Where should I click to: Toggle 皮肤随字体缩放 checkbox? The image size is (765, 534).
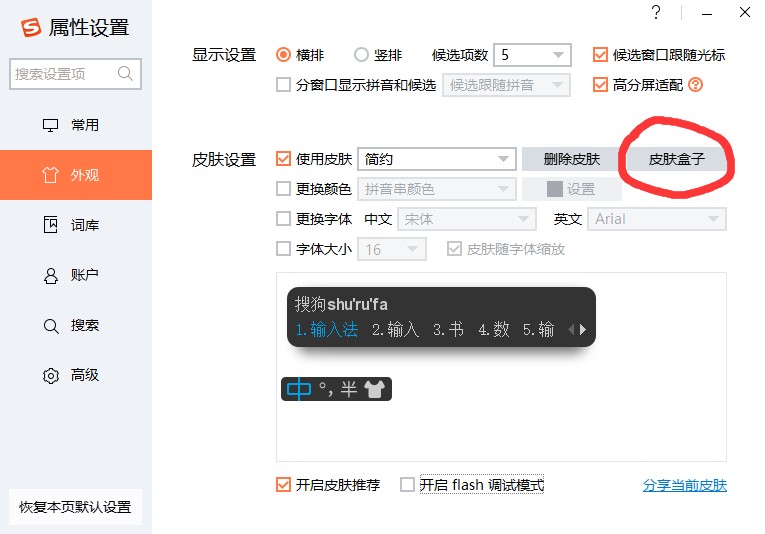point(454,249)
